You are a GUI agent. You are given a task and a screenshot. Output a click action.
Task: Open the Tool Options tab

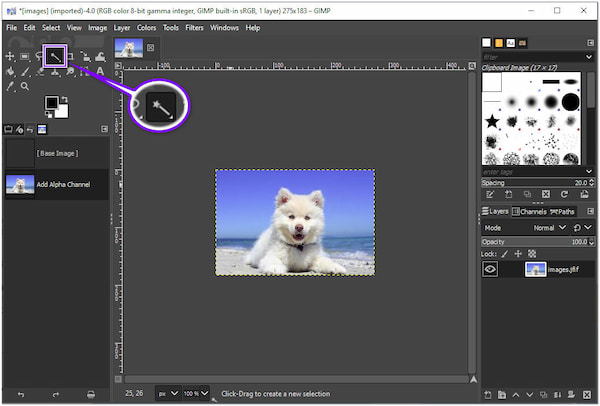pyautogui.click(x=8, y=129)
